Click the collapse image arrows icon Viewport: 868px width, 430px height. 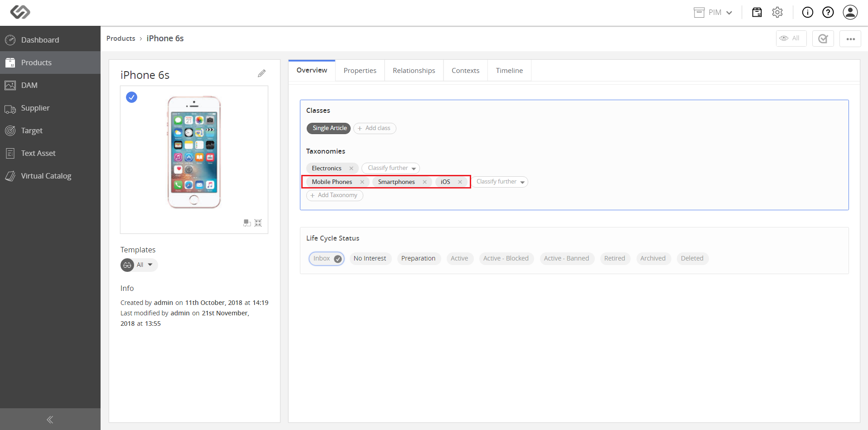click(x=258, y=223)
